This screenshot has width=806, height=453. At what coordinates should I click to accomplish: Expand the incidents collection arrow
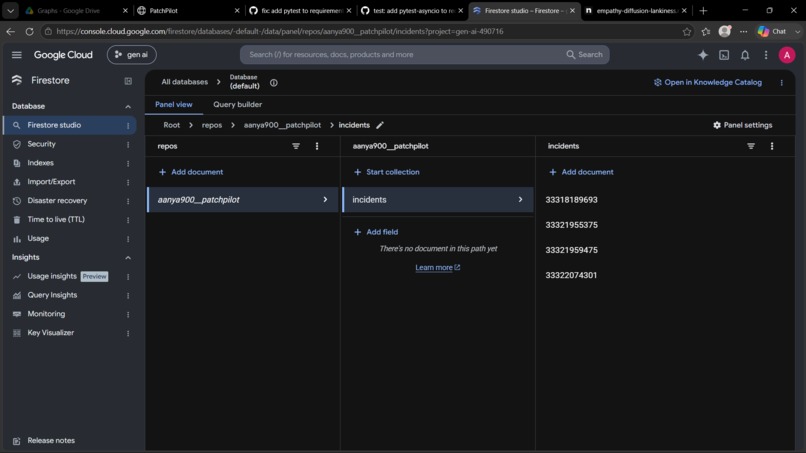click(x=520, y=200)
